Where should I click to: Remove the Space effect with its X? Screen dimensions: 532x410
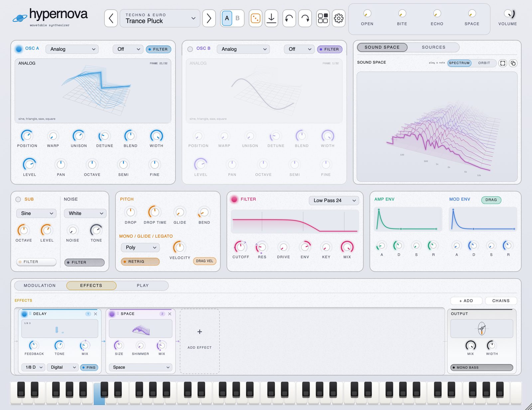[170, 314]
